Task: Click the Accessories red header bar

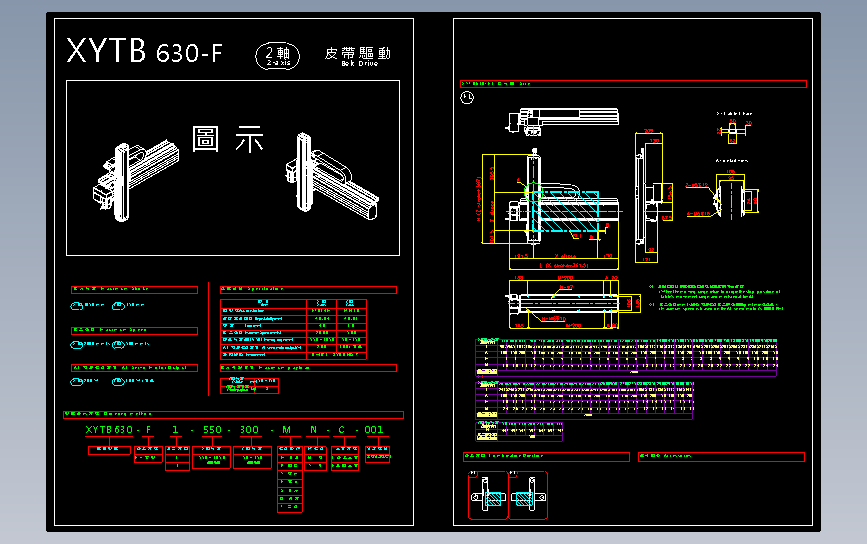Action: click(x=721, y=457)
